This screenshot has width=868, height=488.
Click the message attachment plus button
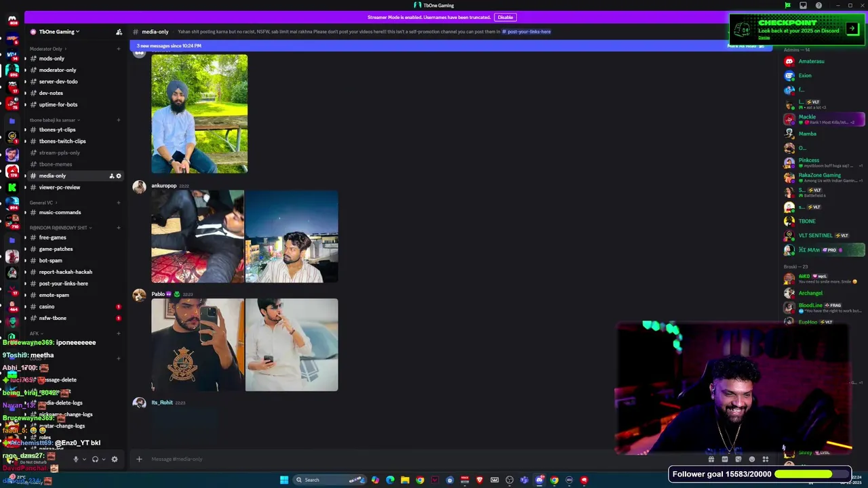coord(139,459)
